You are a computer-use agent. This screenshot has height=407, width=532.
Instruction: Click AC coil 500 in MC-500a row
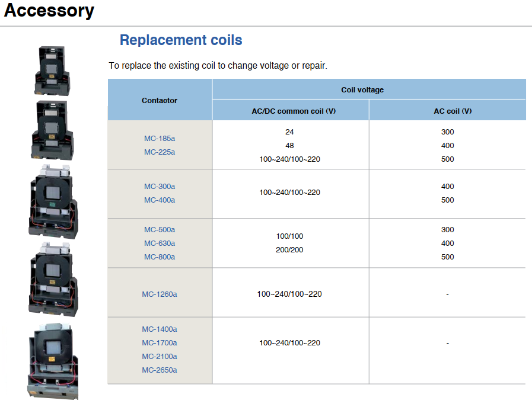[448, 257]
